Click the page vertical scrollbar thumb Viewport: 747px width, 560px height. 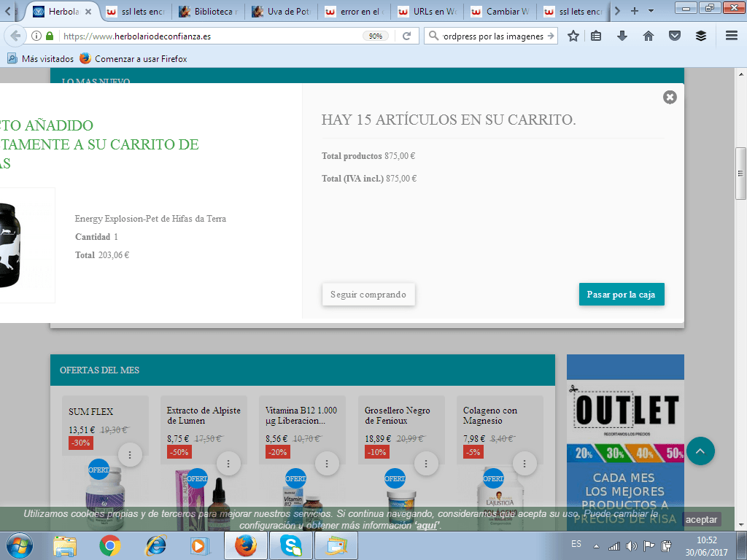pyautogui.click(x=740, y=174)
